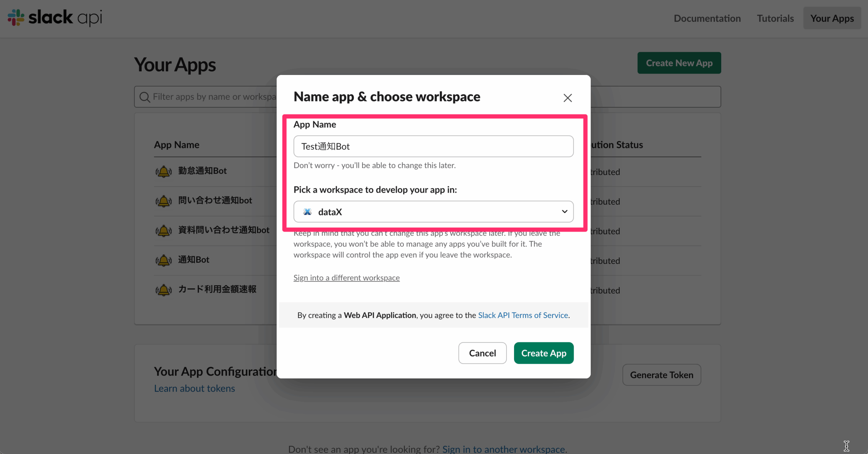Click the App Name column header
The width and height of the screenshot is (868, 454).
pyautogui.click(x=177, y=145)
